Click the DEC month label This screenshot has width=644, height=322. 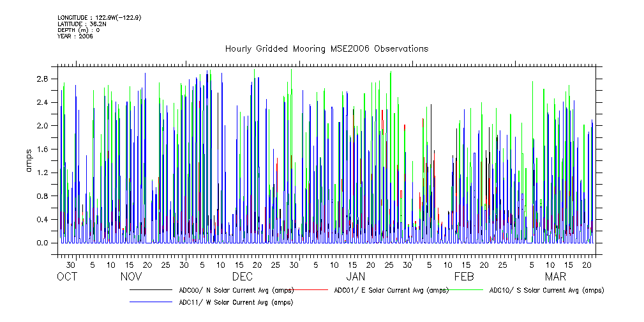point(243,277)
